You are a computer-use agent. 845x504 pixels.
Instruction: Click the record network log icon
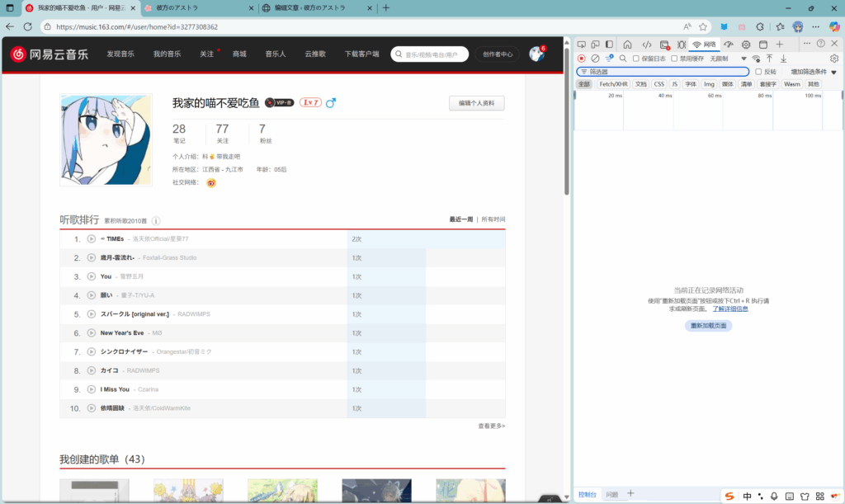(582, 59)
